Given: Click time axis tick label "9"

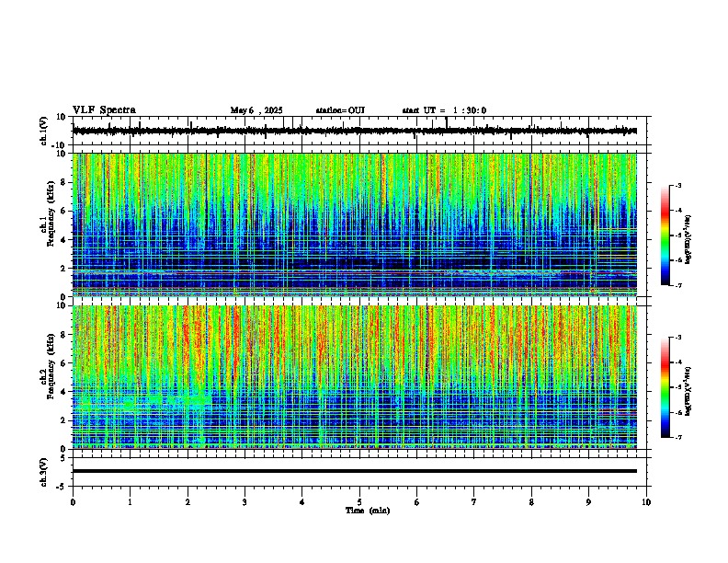Looking at the screenshot, I should [x=588, y=502].
